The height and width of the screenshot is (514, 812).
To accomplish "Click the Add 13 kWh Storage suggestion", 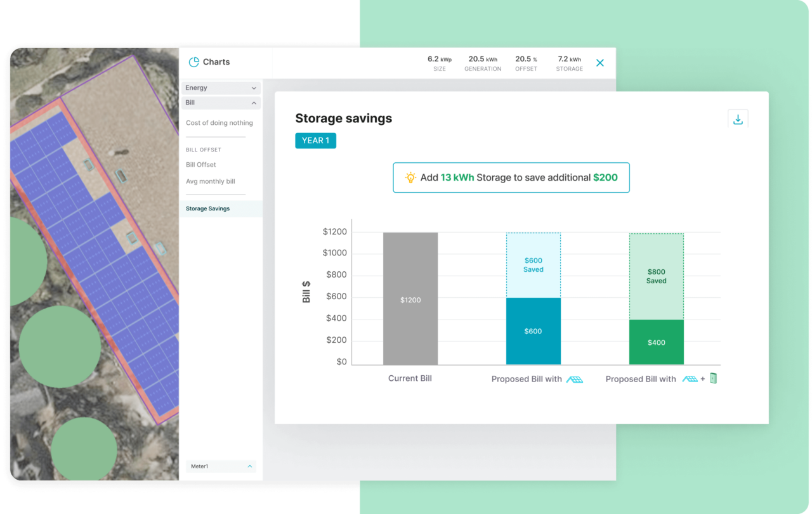I will [511, 177].
